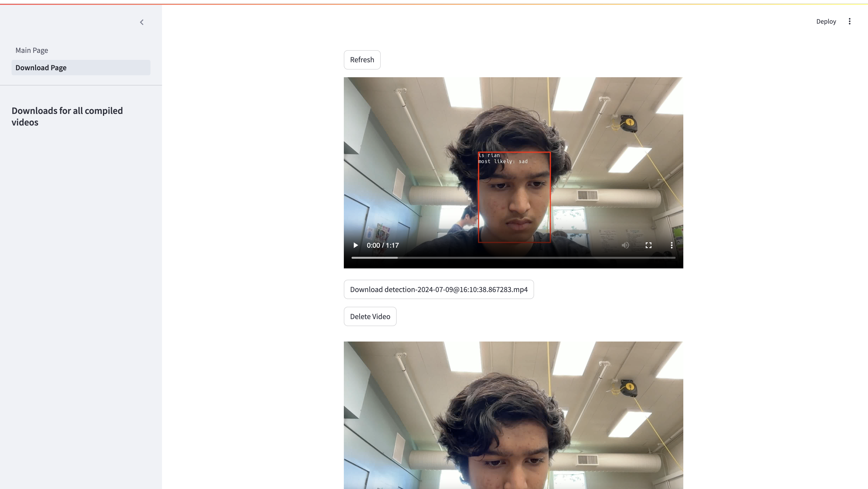Screen dimensions: 868x489
Task: Open the app's three-dot main menu
Action: coord(849,21)
